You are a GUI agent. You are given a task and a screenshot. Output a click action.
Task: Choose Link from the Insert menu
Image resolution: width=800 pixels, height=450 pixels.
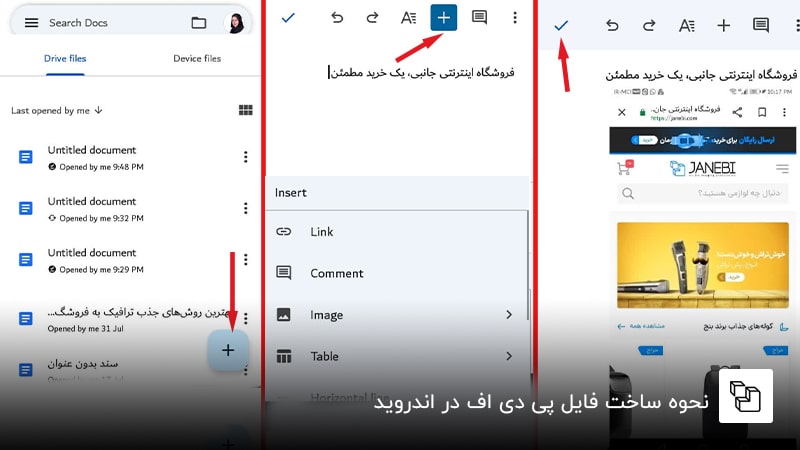click(x=397, y=232)
